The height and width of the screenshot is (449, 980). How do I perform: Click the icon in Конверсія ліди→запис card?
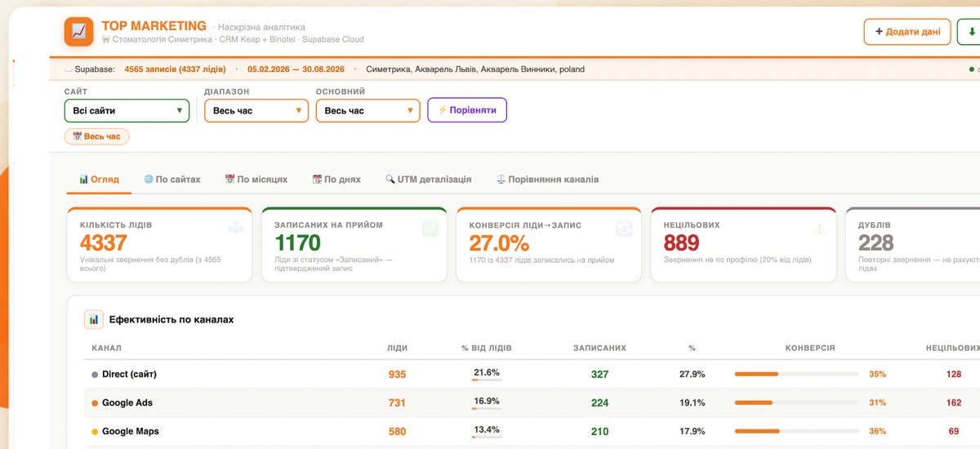[x=625, y=229]
